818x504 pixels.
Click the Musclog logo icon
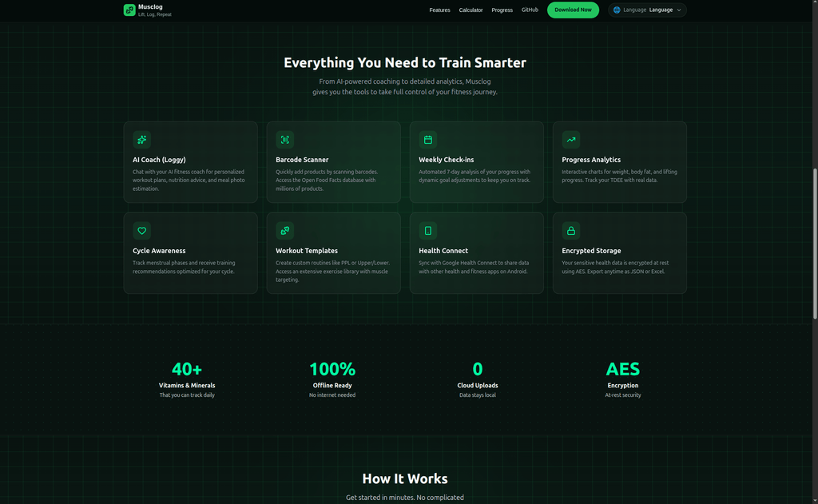[x=129, y=10]
